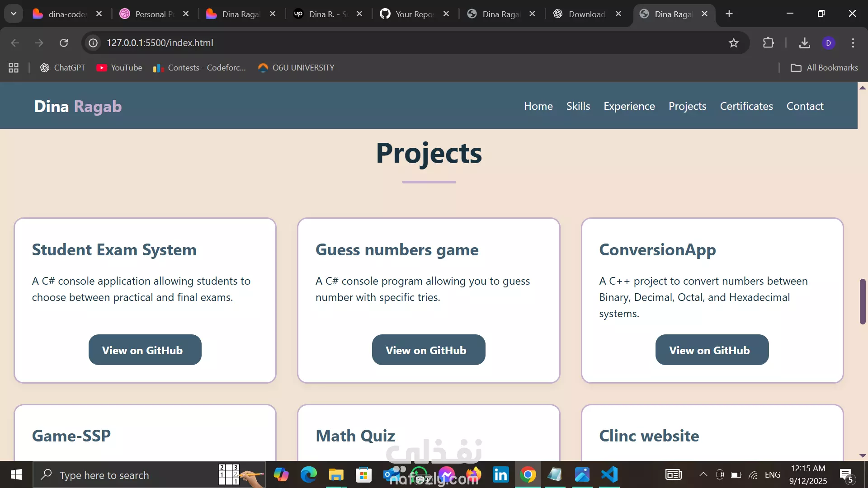Open the Chrome three-dot menu

coord(853,43)
